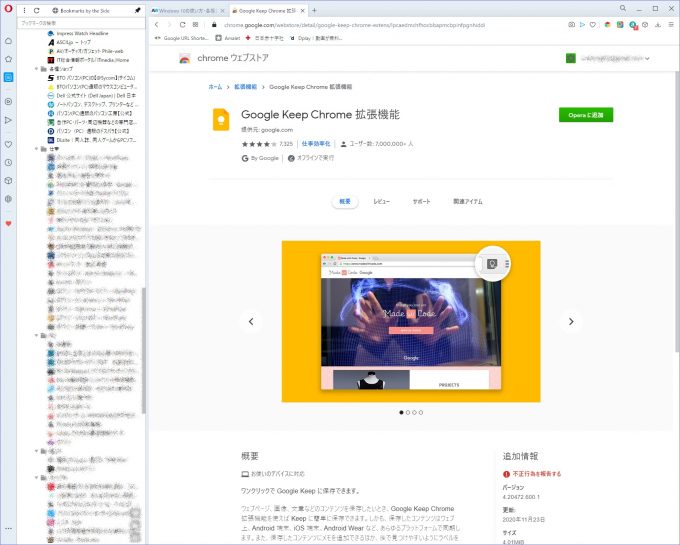Click the padlock site security icon

click(x=214, y=25)
